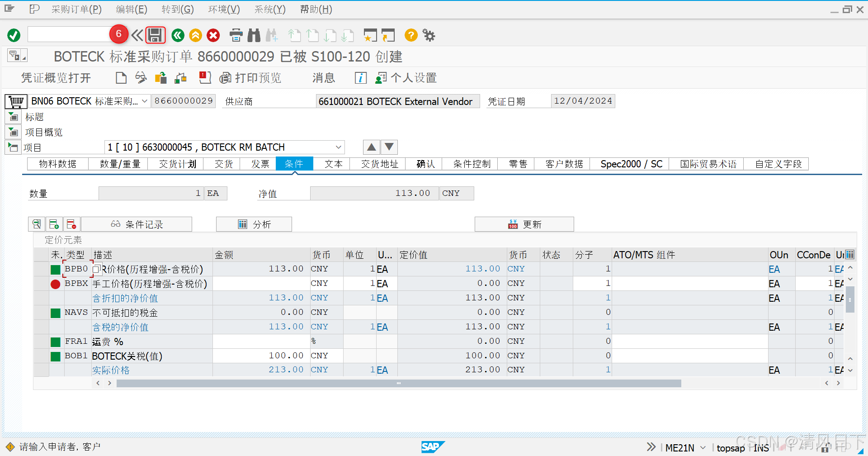Click the yellow Exit arrow icon
Image resolution: width=868 pixels, height=456 pixels.
pyautogui.click(x=196, y=35)
